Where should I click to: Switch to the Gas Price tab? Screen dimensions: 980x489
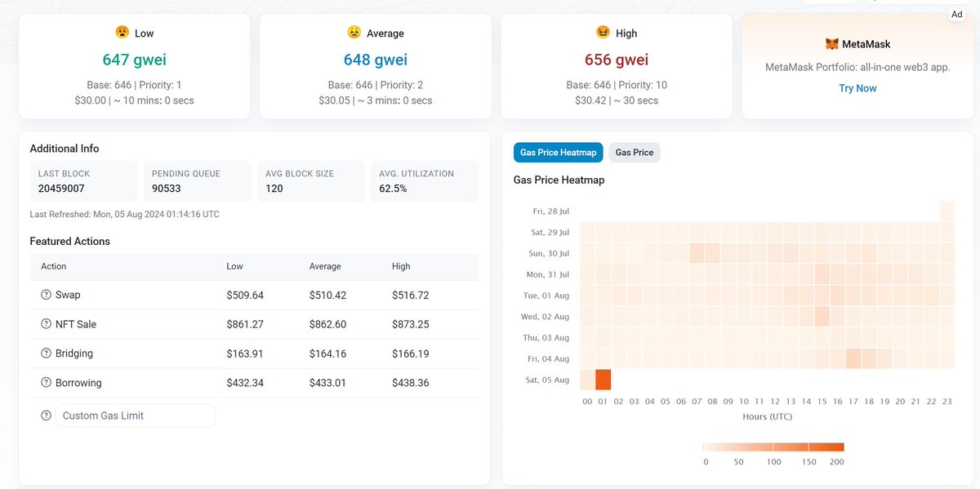click(635, 153)
